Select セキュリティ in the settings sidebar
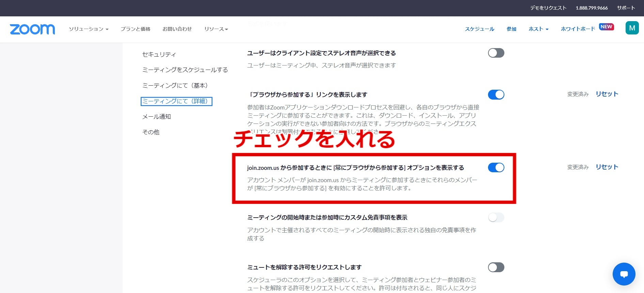644x293 pixels. [159, 54]
